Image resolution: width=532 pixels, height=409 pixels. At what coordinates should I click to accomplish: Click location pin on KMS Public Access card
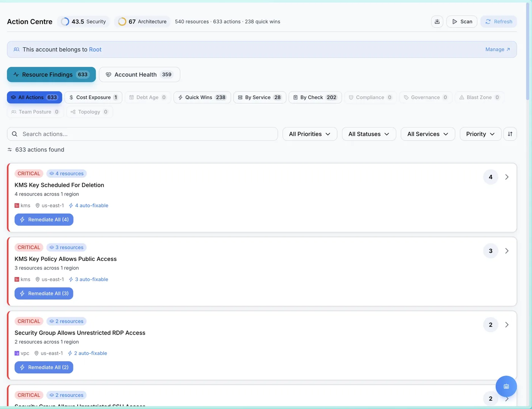click(38, 280)
